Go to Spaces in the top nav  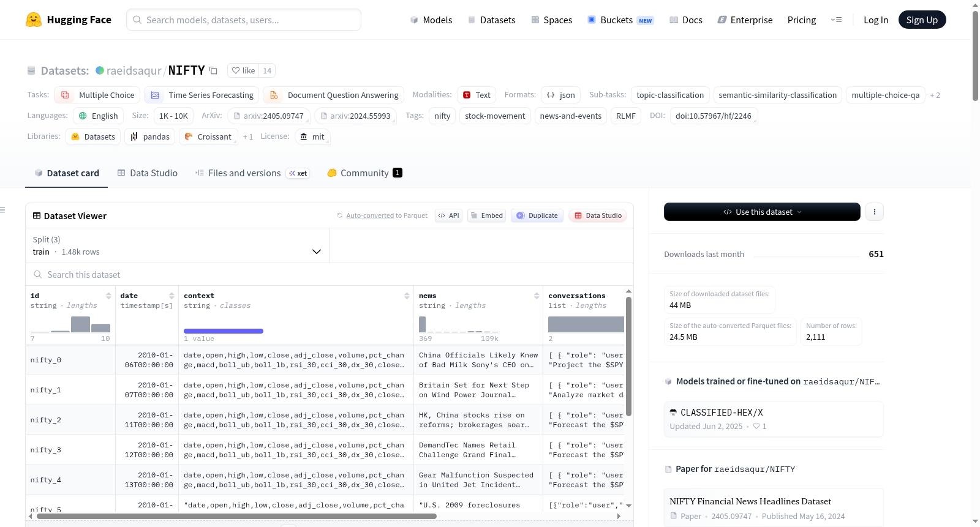552,20
